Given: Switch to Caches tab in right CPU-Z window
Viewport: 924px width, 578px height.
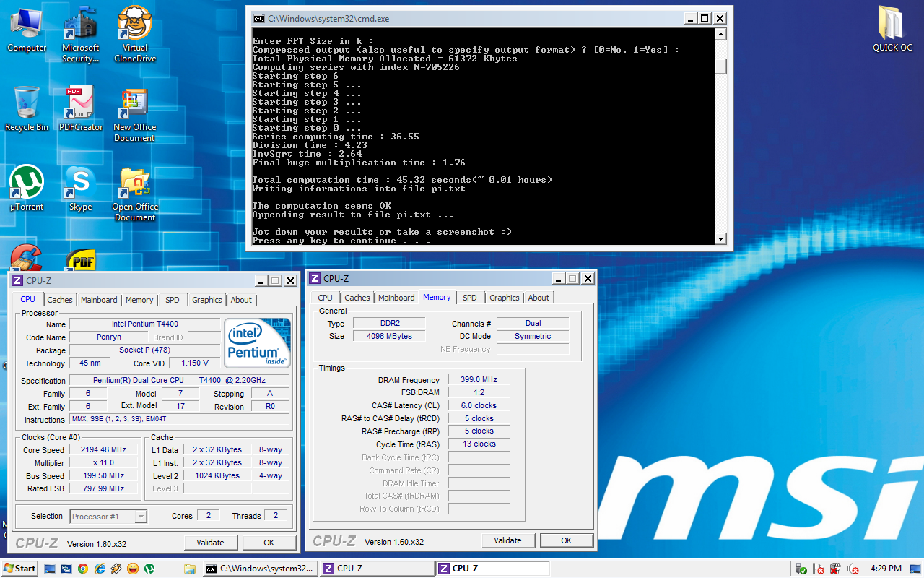Looking at the screenshot, I should pyautogui.click(x=357, y=298).
